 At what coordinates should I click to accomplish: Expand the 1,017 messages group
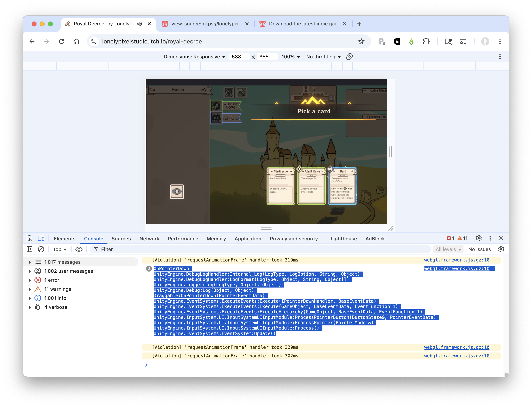30,262
